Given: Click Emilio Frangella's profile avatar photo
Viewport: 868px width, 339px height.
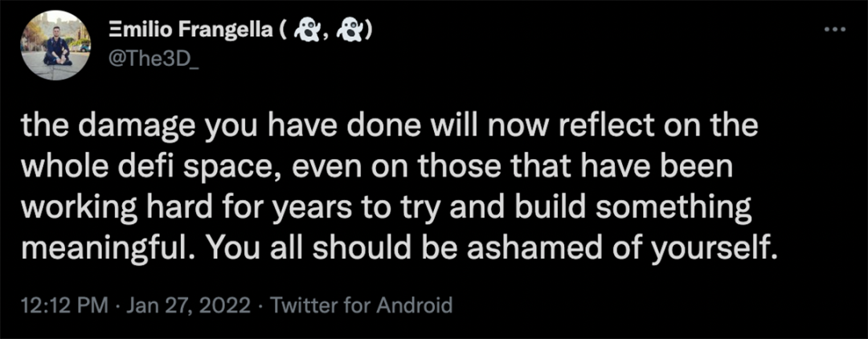Looking at the screenshot, I should (x=55, y=45).
